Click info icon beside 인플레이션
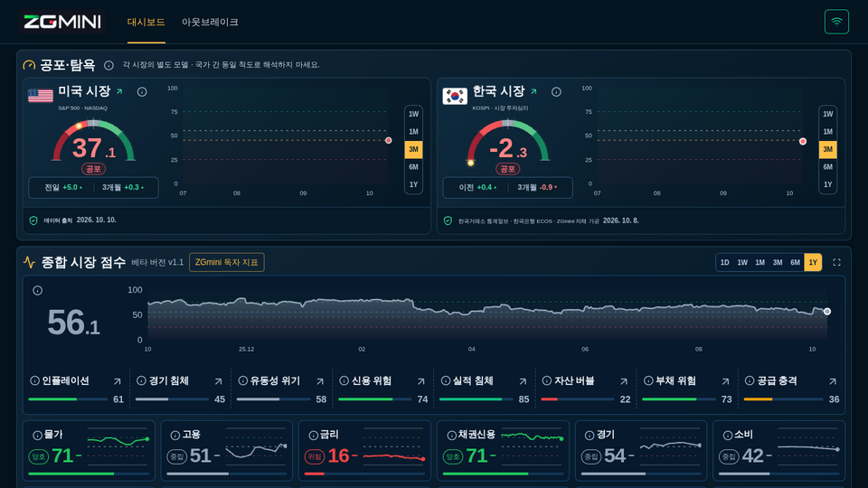868x488 pixels. [x=34, y=380]
